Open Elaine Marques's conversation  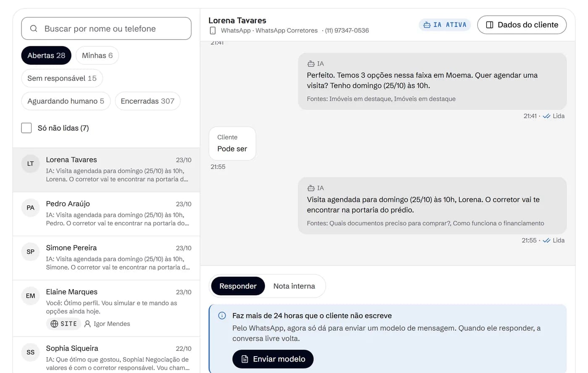106,308
